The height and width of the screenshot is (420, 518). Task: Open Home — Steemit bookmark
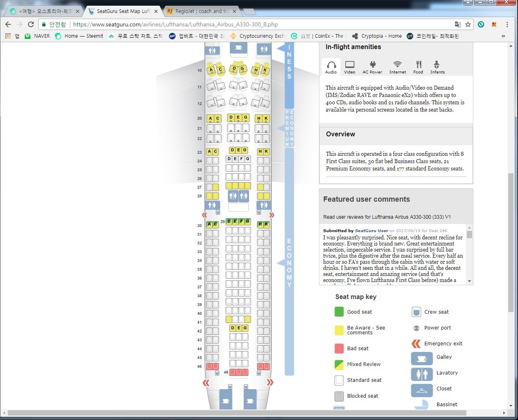tap(79, 36)
